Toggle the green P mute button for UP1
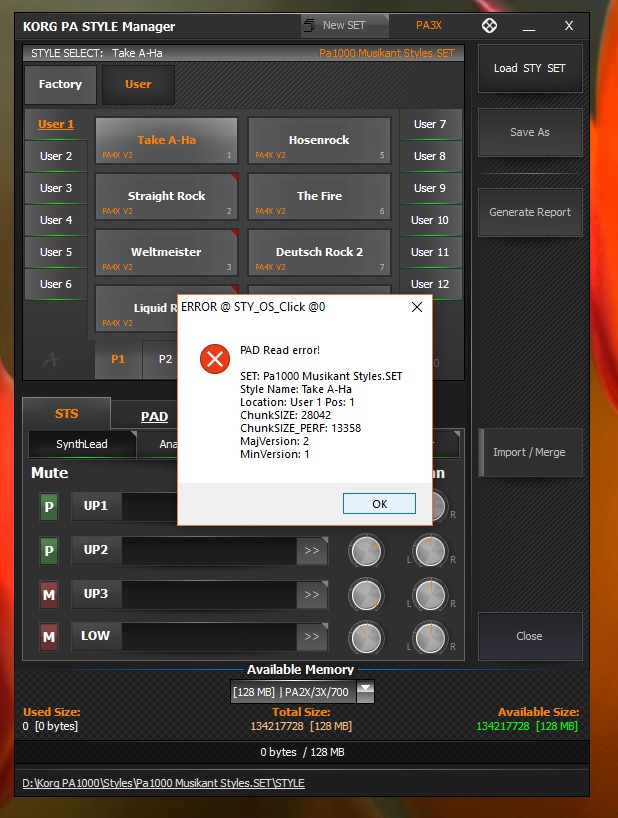618x818 pixels. [49, 507]
